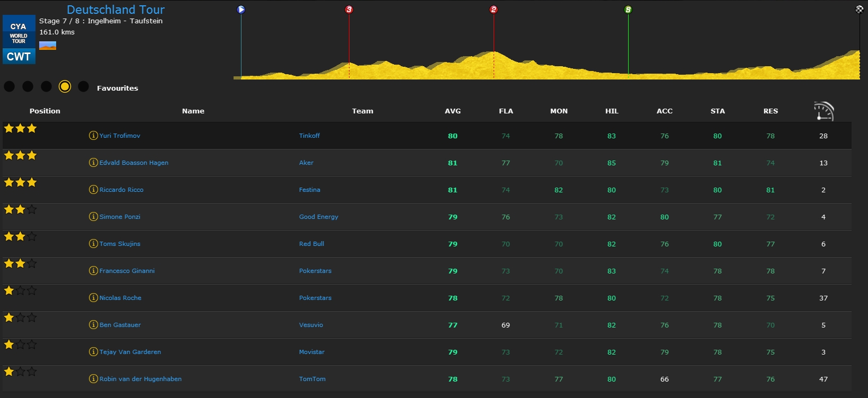Open info icon for Tejay Van Garderen
This screenshot has height=398, width=868.
(x=93, y=352)
